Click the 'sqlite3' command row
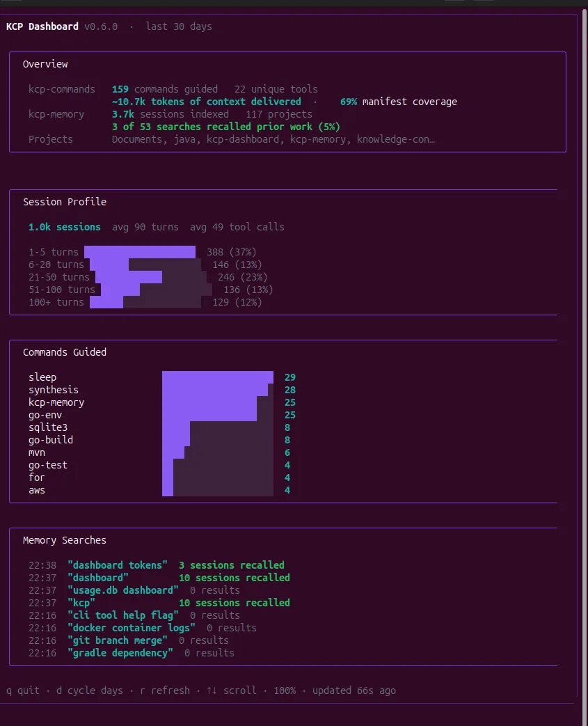The width and height of the screenshot is (588, 726). click(x=48, y=427)
